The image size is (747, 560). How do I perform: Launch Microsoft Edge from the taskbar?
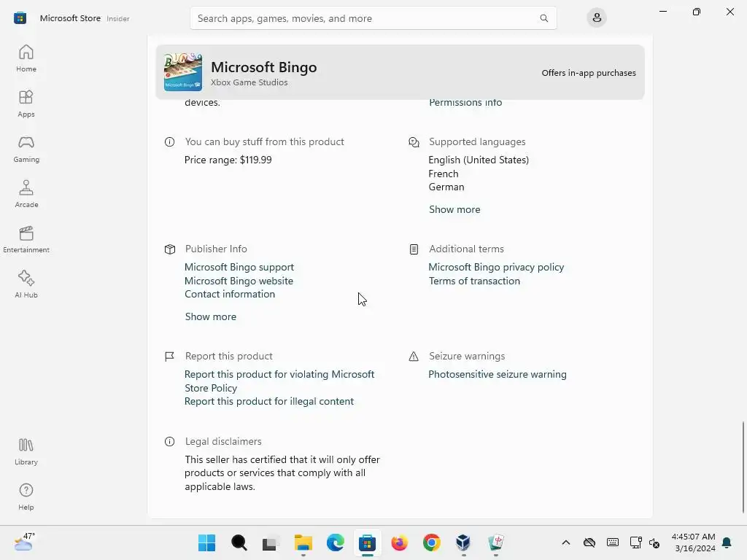336,542
